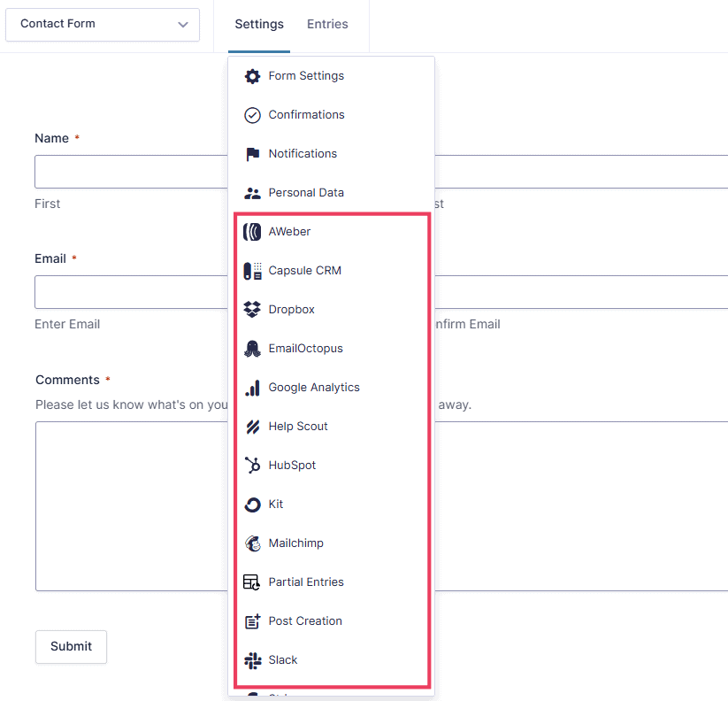Click the Partial Entries icon

[x=251, y=582]
